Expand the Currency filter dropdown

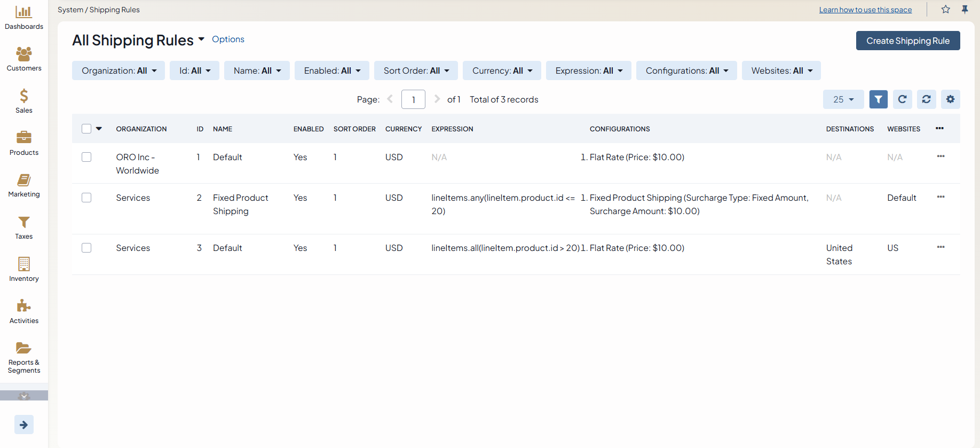(501, 70)
